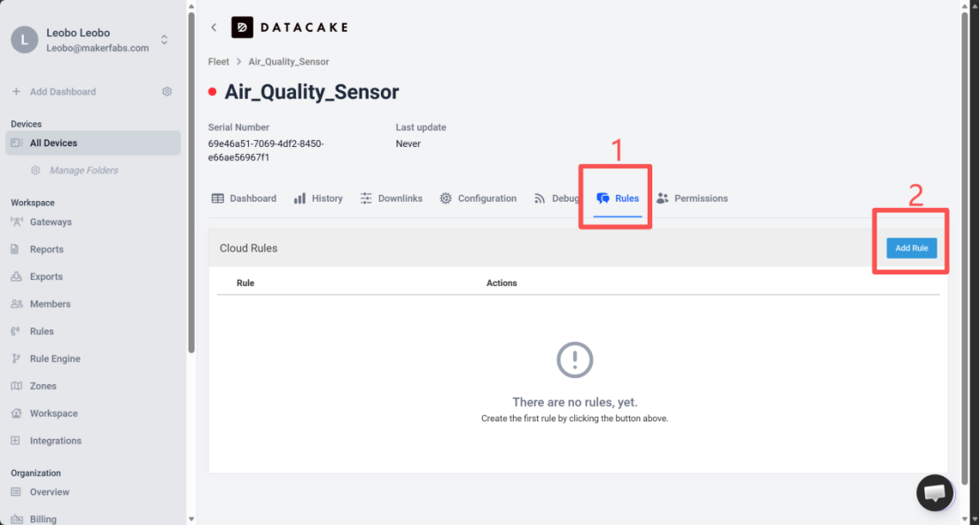Click the Never last update value
The width and height of the screenshot is (980, 525).
pyautogui.click(x=408, y=143)
